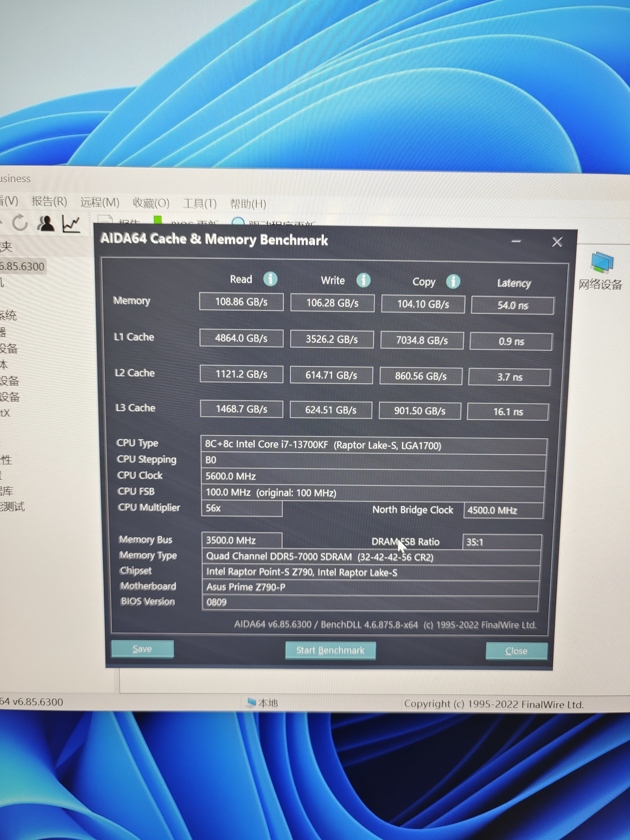This screenshot has width=630, height=840.
Task: Select the L3 Cache write value 624.51 GB/s
Action: tap(331, 410)
